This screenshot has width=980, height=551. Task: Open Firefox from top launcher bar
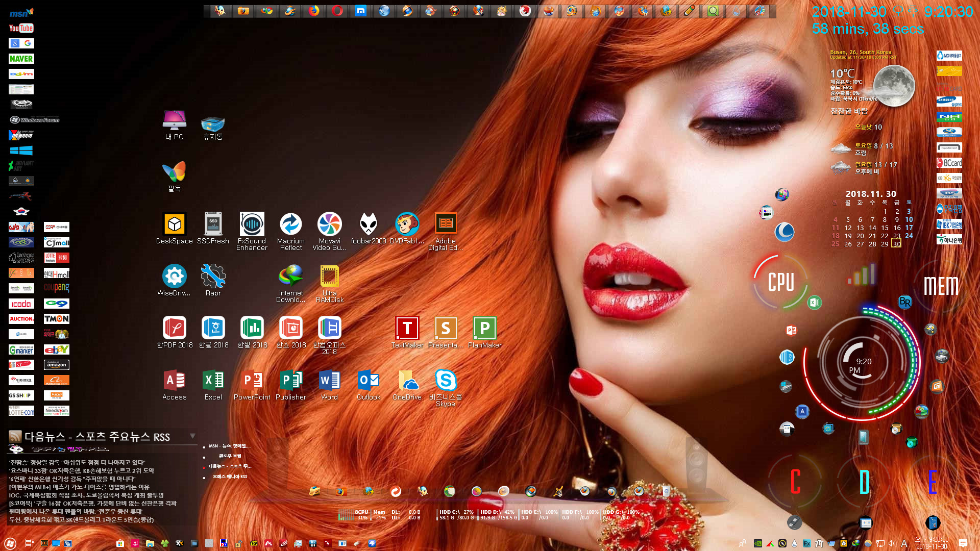pos(314,11)
